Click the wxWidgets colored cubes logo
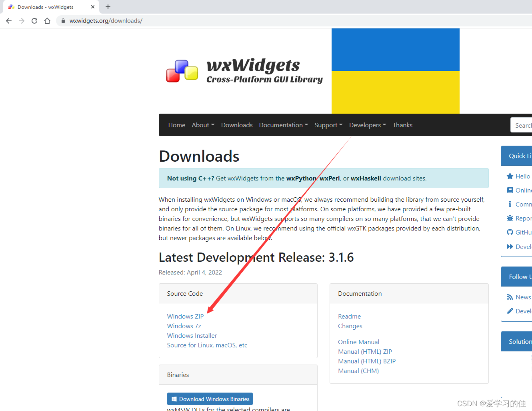Image resolution: width=532 pixels, height=411 pixels. click(182, 71)
